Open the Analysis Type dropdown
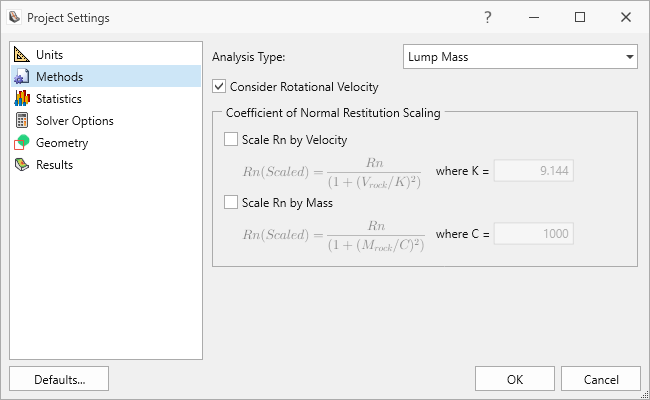650x400 pixels. click(x=520, y=57)
